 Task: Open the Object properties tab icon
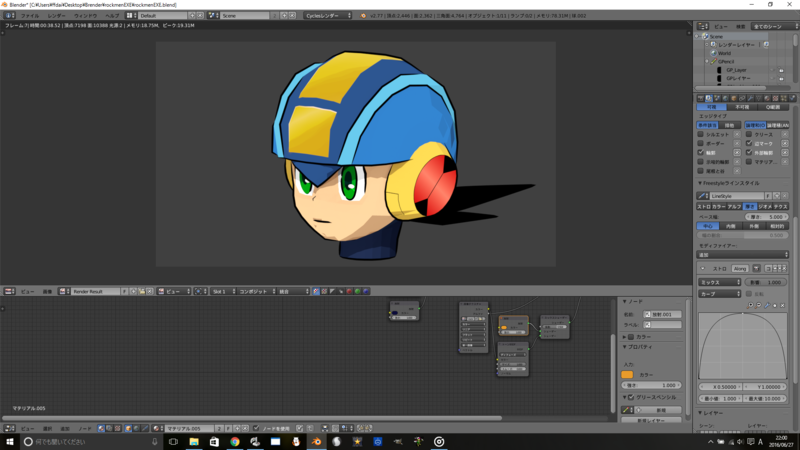coord(734,98)
